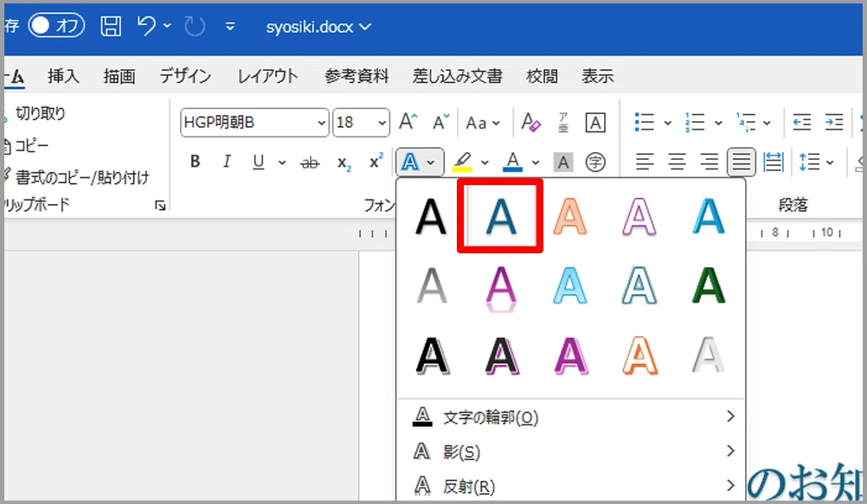Screen dimensions: 867x504
Task: Open the Change Case Aa dropdown
Action: [x=483, y=123]
